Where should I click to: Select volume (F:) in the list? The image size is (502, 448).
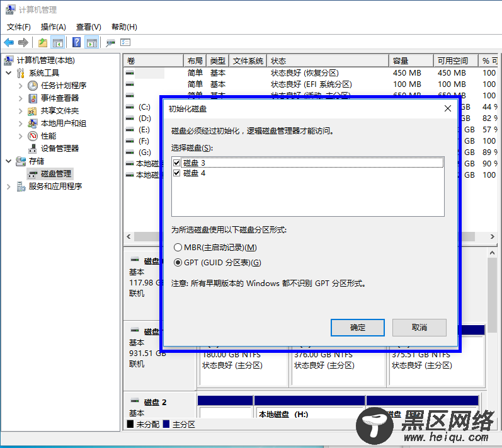click(144, 141)
